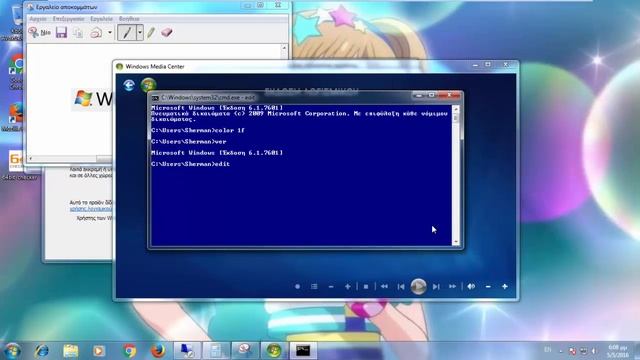Screen dimensions: 640x360
Task: Click the rewind button in Media Center
Action: tap(384, 287)
